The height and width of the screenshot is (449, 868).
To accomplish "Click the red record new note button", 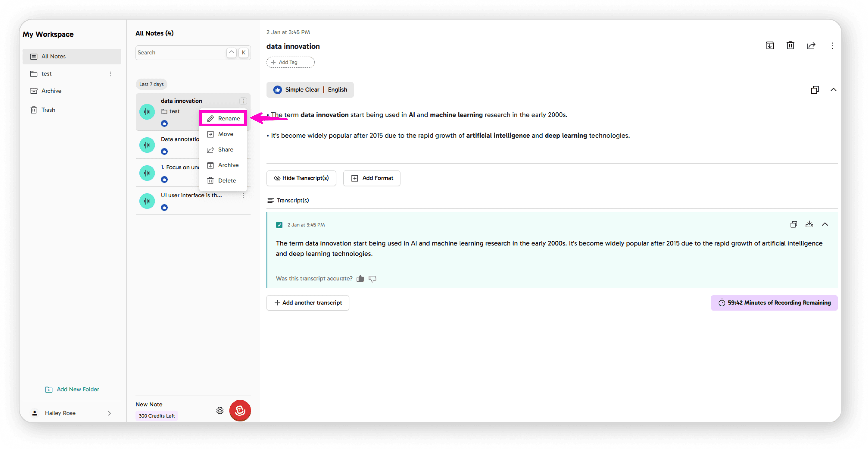I will [x=240, y=410].
